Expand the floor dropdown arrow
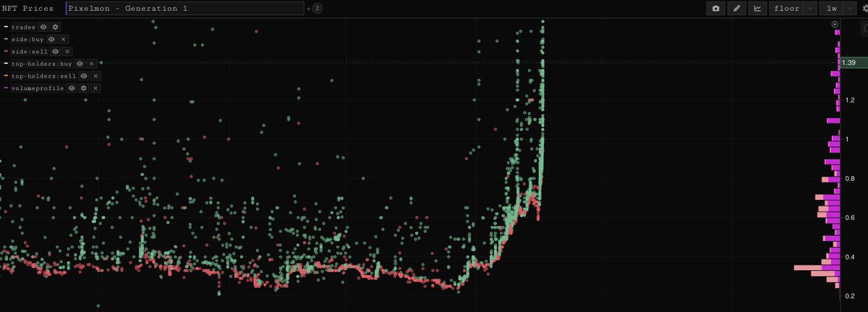868x312 pixels. point(809,9)
